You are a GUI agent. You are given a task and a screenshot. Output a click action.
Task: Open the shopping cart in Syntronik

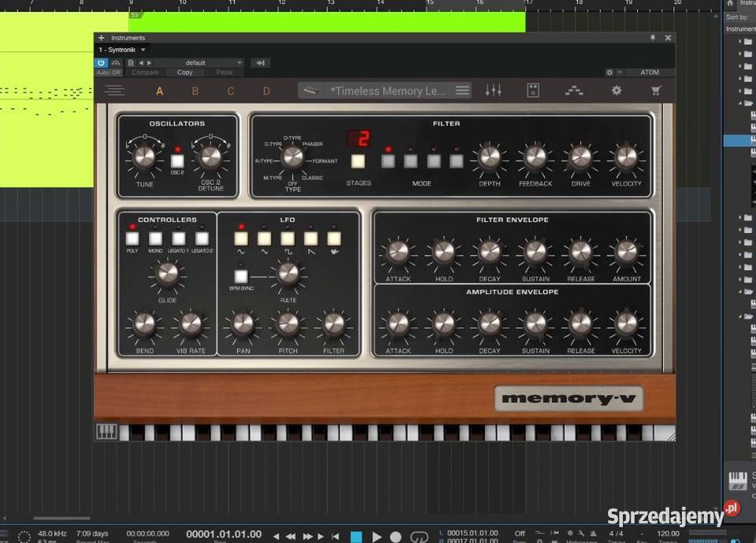(x=658, y=90)
